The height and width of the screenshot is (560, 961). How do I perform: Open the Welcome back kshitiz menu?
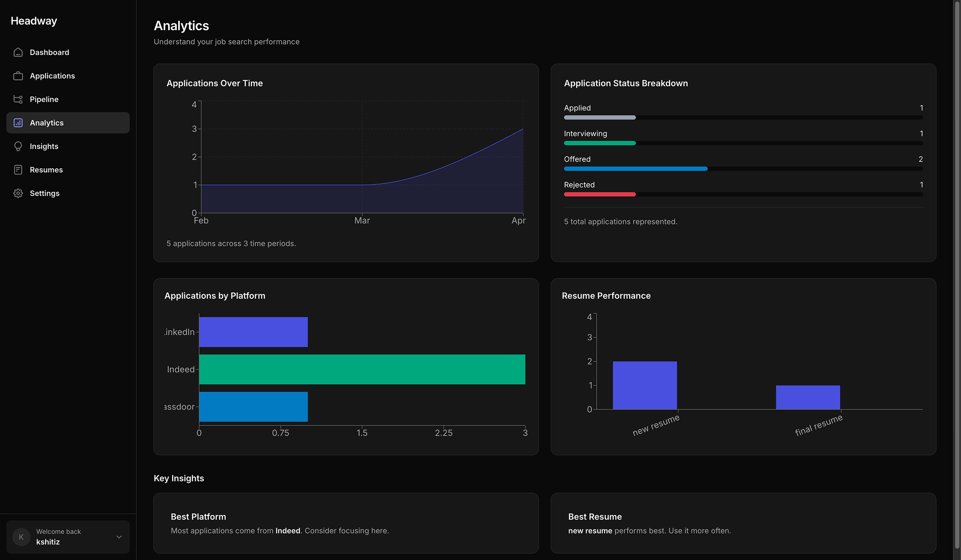68,537
